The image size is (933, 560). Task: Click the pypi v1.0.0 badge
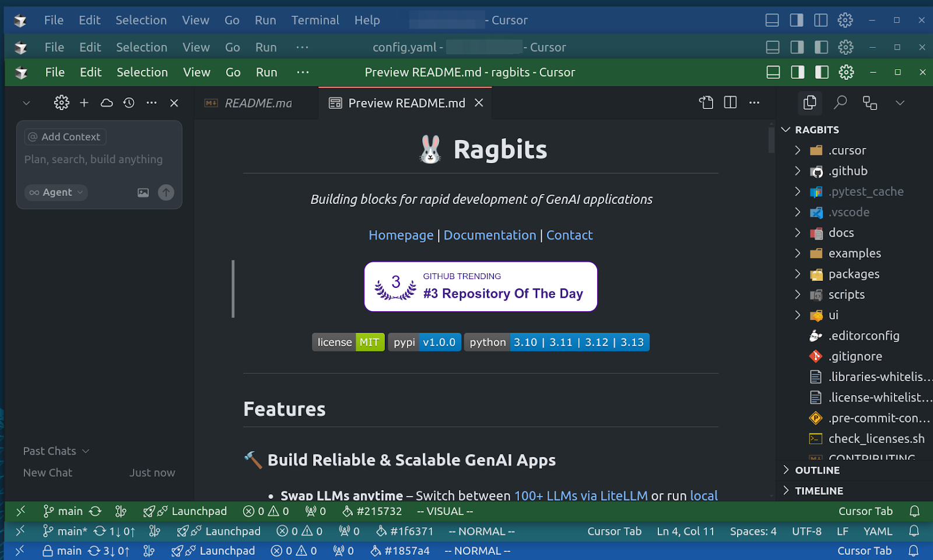(425, 342)
